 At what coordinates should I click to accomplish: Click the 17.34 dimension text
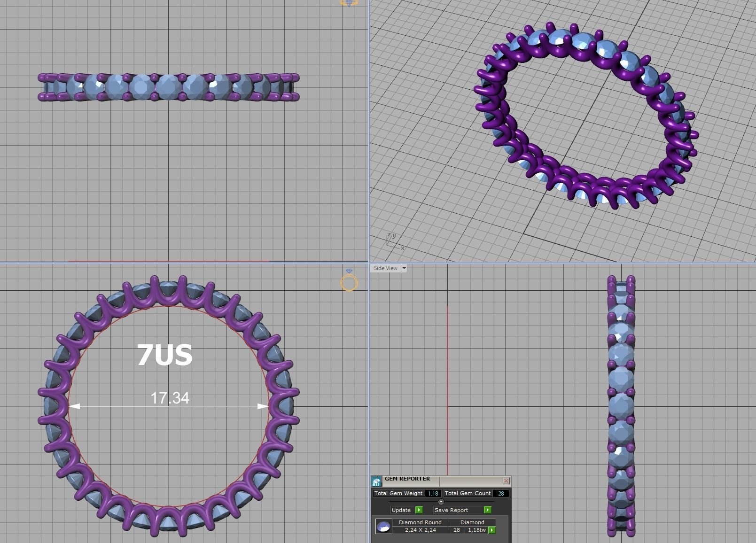[x=170, y=398]
